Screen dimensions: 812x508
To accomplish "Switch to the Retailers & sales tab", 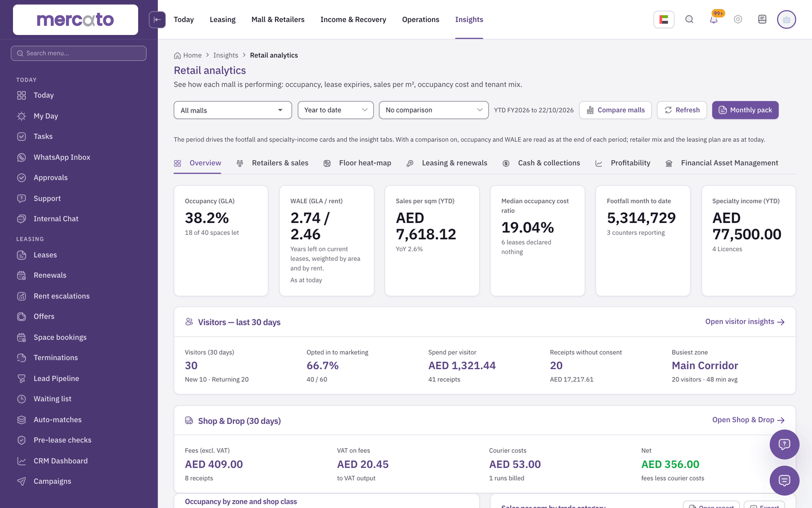I will pyautogui.click(x=272, y=163).
